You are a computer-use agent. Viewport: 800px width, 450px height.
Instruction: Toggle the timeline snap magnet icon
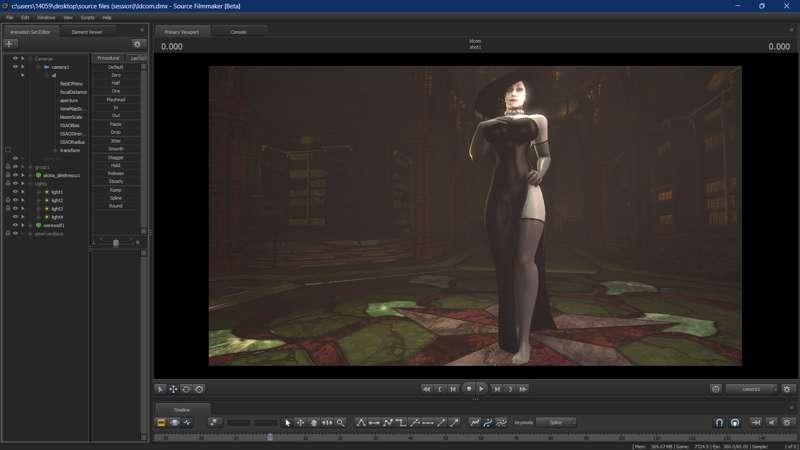[x=719, y=422]
